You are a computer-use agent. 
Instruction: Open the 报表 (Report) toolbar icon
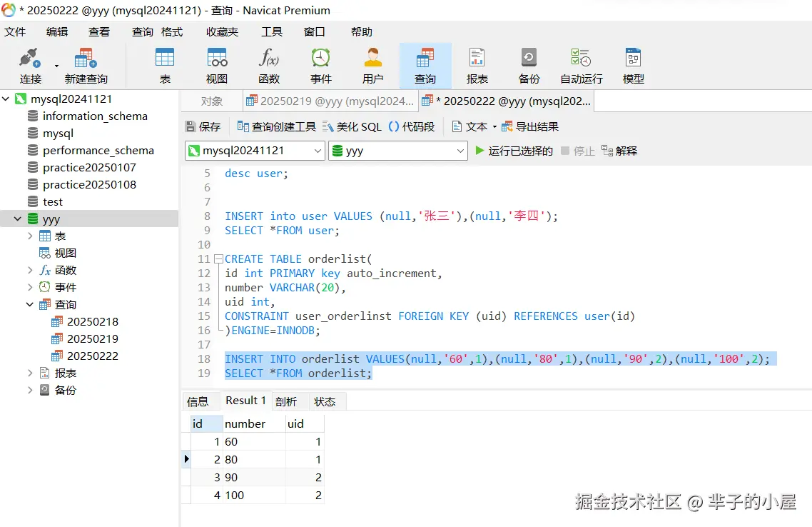tap(477, 65)
